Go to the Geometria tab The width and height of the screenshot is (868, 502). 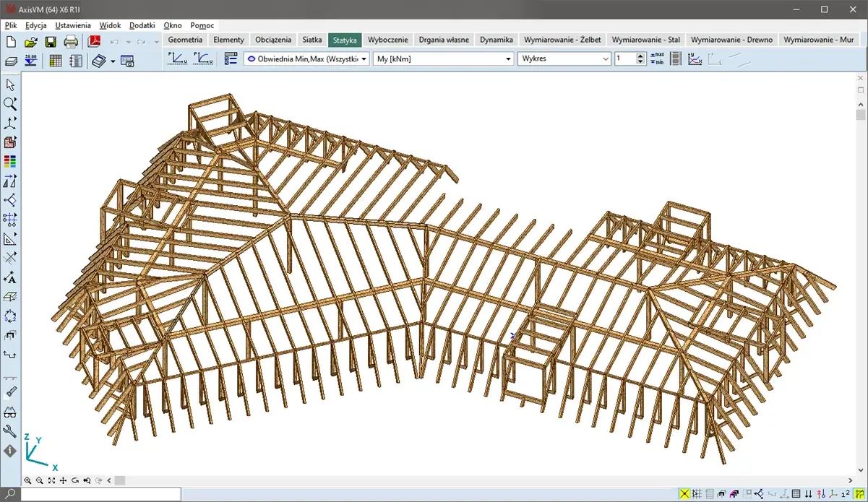click(x=185, y=40)
